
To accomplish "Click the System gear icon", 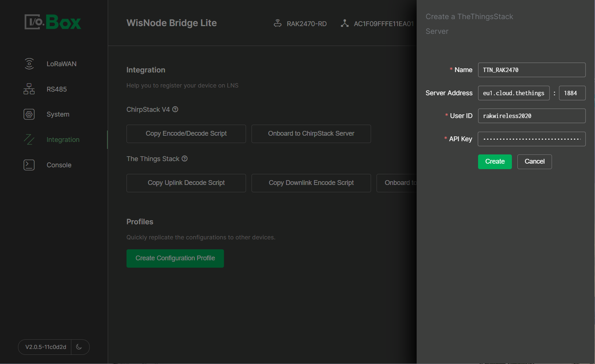I will [29, 114].
